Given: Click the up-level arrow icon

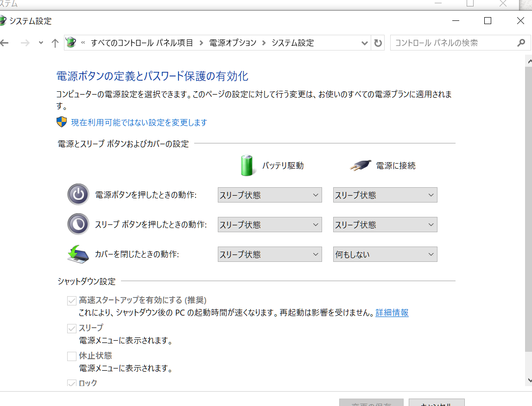Looking at the screenshot, I should click(x=55, y=43).
